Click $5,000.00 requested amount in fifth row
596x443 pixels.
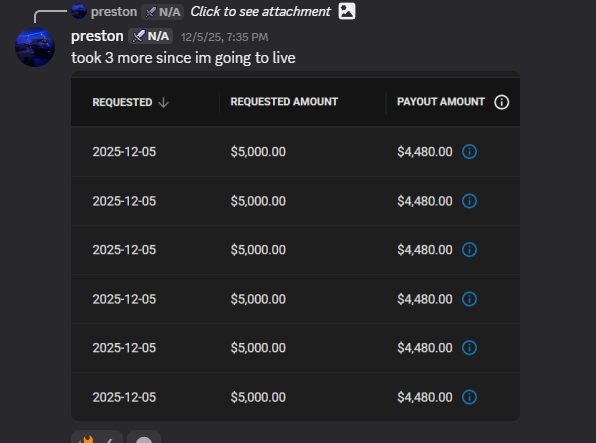tap(258, 348)
